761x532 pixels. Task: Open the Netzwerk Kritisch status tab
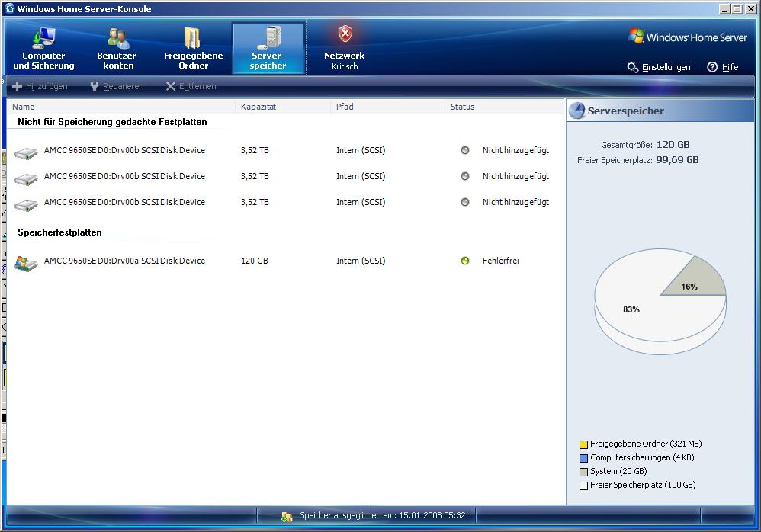coord(344,49)
